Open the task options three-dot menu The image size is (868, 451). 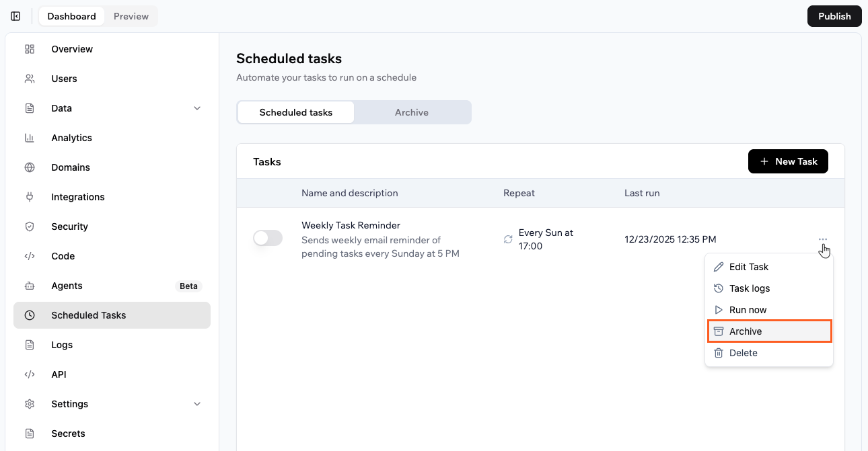click(x=822, y=239)
